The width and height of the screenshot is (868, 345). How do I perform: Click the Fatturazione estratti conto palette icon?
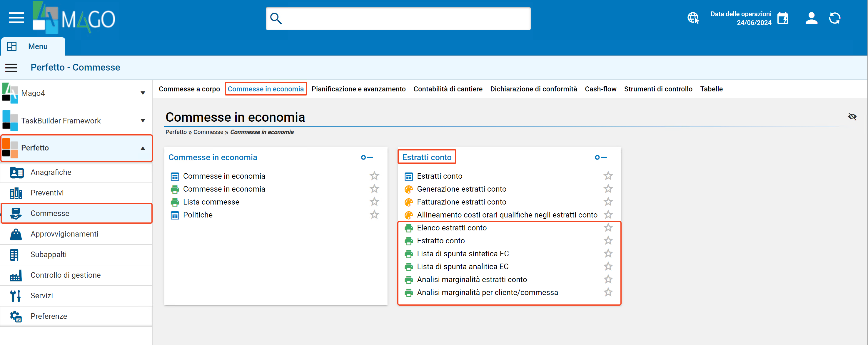tap(408, 202)
